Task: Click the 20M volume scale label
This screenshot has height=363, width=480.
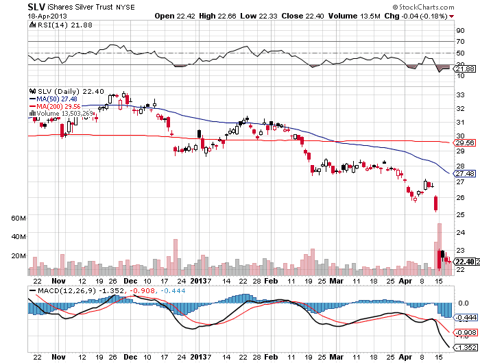Action: [18, 256]
